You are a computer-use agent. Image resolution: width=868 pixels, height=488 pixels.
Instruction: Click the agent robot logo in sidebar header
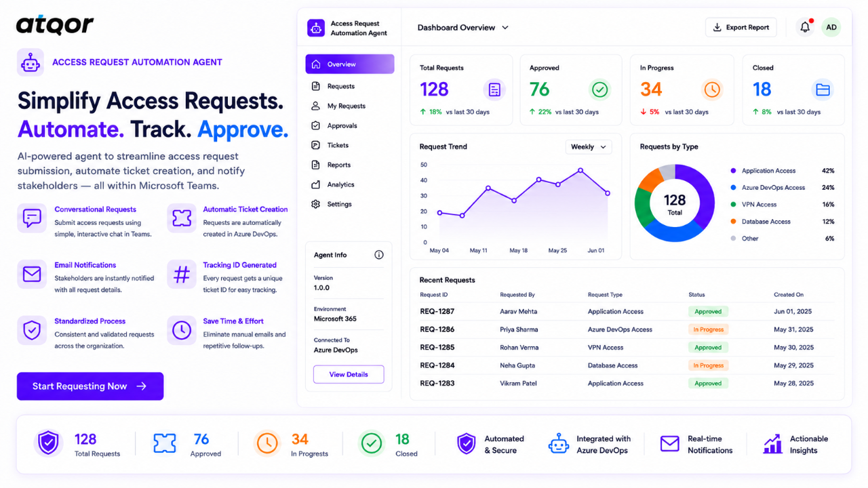click(x=316, y=28)
